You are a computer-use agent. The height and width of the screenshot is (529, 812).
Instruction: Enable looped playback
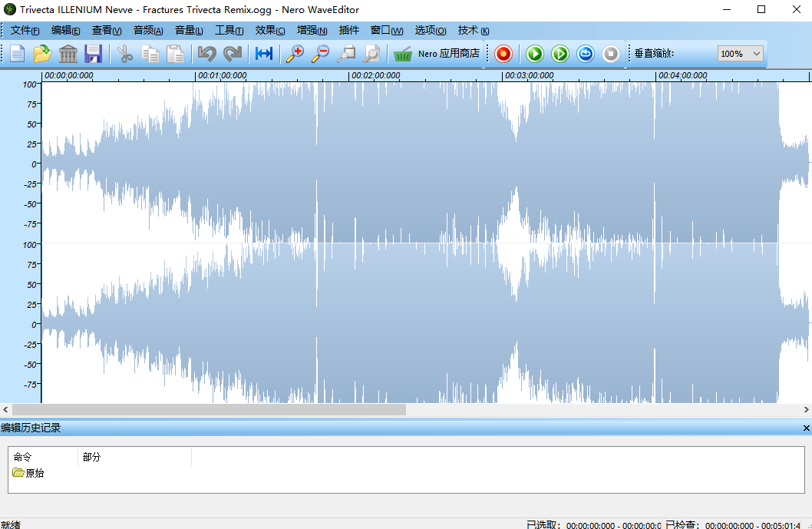pyautogui.click(x=585, y=54)
